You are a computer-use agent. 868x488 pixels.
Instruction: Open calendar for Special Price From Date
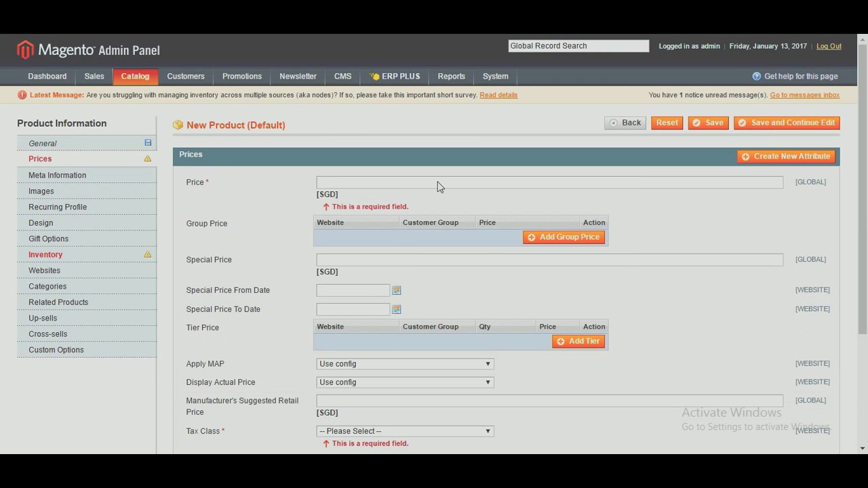click(x=397, y=290)
